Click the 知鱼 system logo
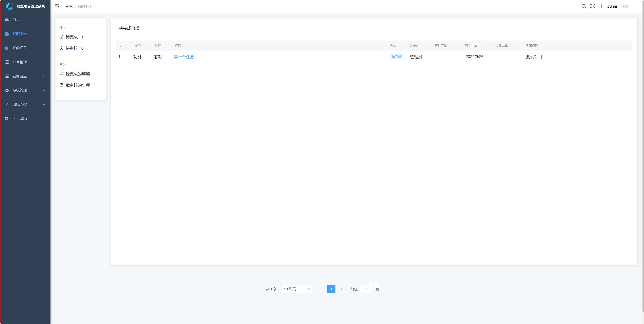644x324 pixels. 9,6
